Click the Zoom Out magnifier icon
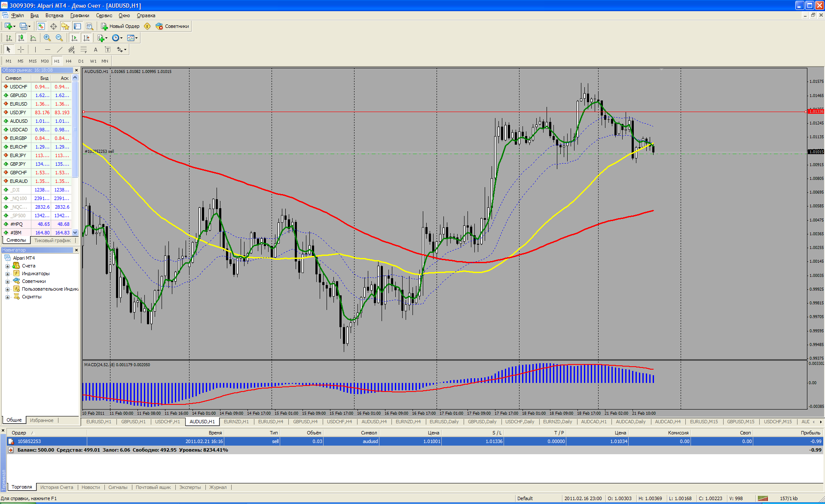The image size is (825, 504). click(59, 38)
